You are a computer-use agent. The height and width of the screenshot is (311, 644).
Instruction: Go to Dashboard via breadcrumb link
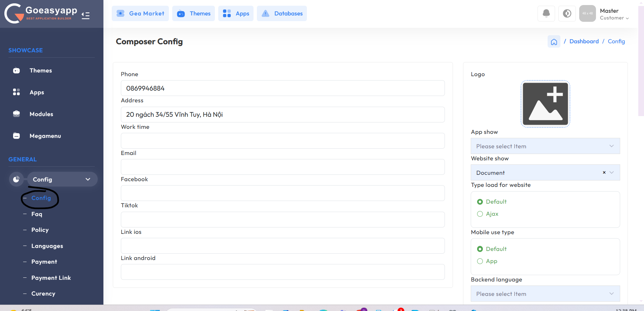(x=584, y=41)
